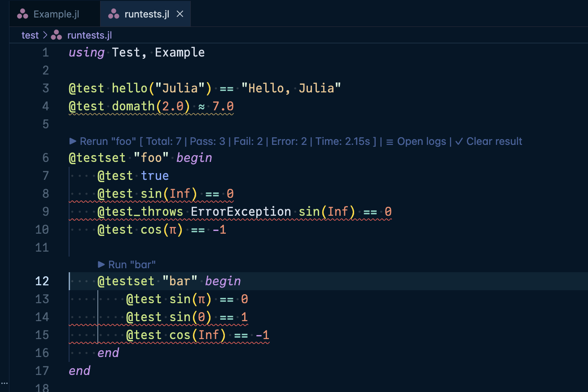
Task: Click the Rerun play triangle icon
Action: tap(73, 141)
